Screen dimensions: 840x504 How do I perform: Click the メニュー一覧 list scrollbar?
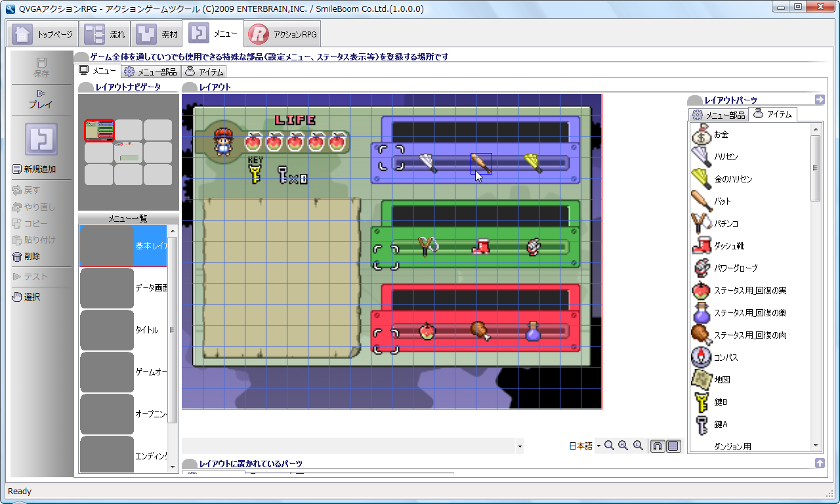(173, 348)
